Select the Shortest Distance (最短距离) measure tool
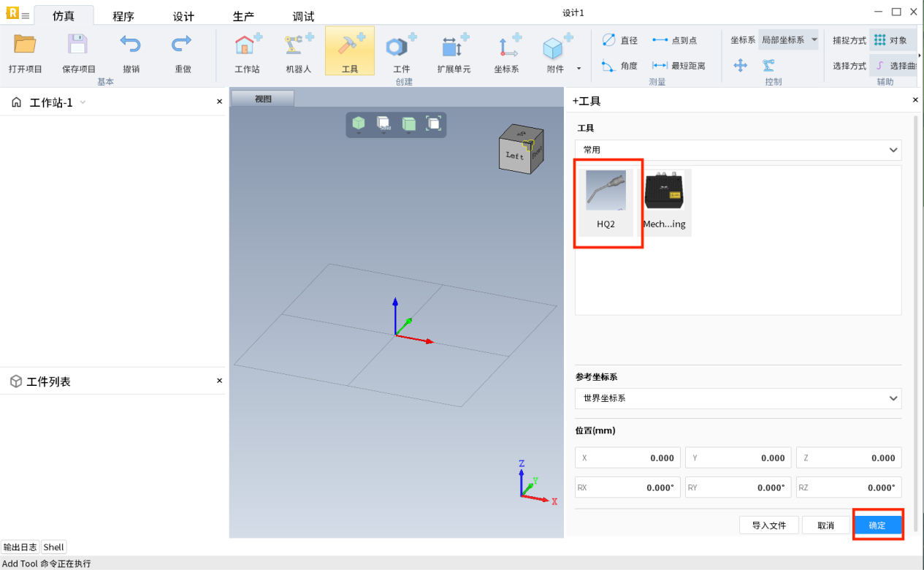This screenshot has height=570, width=924. [x=679, y=66]
